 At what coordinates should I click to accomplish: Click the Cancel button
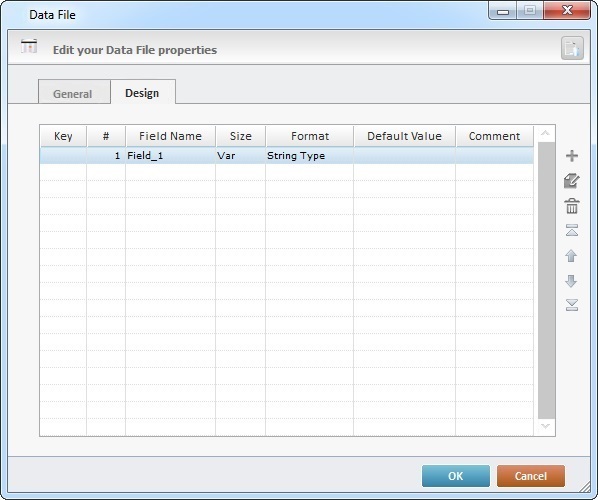click(530, 476)
